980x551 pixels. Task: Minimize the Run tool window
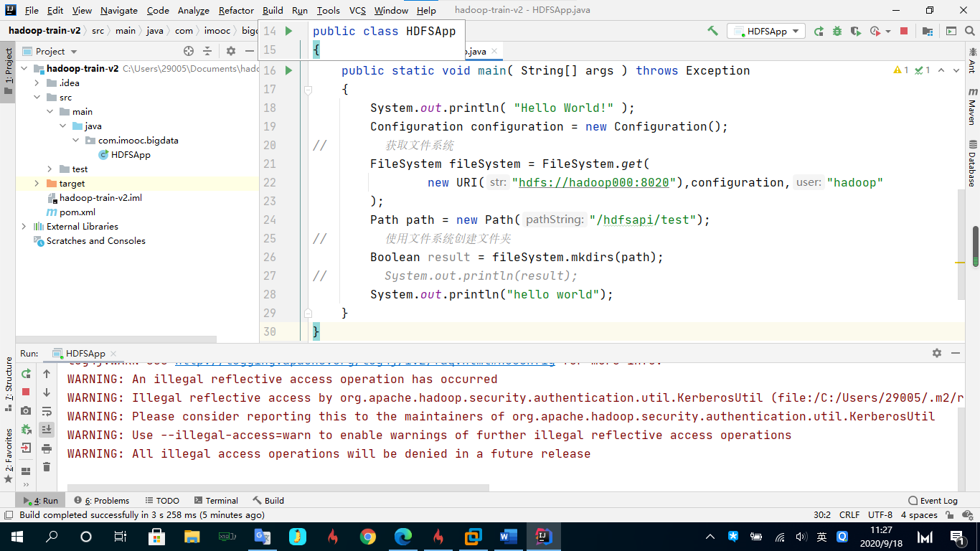956,353
